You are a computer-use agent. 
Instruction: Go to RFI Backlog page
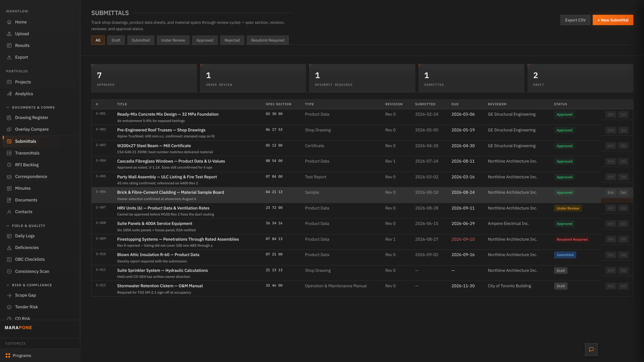pyautogui.click(x=27, y=165)
